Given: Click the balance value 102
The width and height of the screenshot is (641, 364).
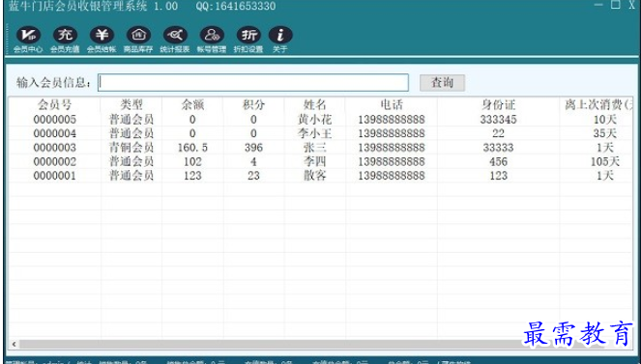Looking at the screenshot, I should coord(192,161).
